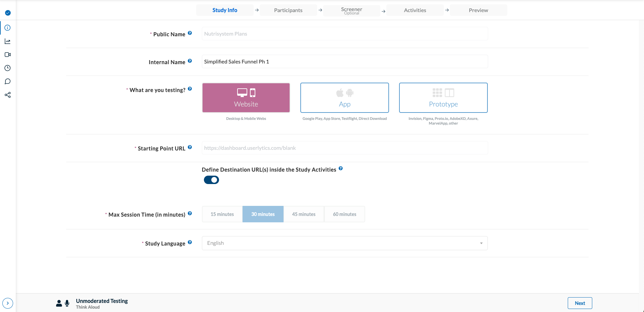Click help icon beside What are you testing
The width and height of the screenshot is (644, 312).
tap(190, 89)
